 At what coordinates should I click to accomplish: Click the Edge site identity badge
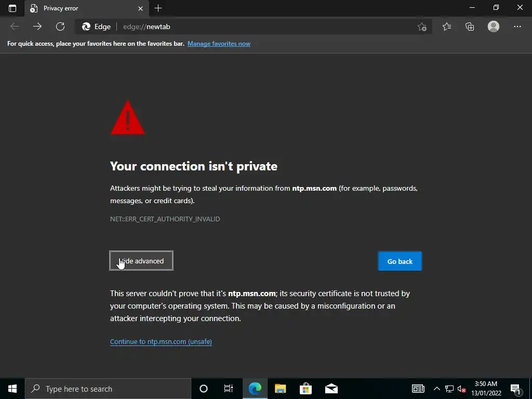[96, 26]
